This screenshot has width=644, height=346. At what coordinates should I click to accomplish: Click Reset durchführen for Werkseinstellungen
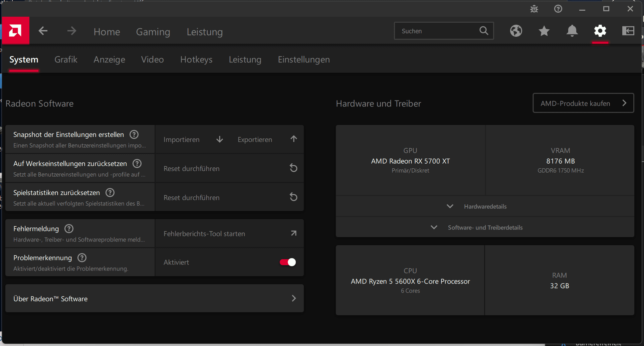point(191,168)
